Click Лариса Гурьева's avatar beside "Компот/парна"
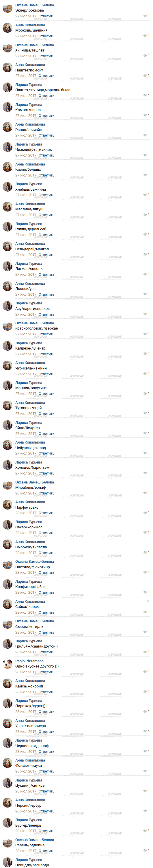Viewport: 153px width, 868px height. pyautogui.click(x=8, y=108)
